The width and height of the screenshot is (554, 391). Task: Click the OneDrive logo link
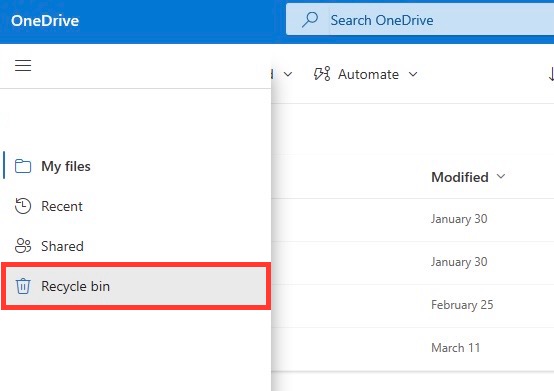point(45,20)
